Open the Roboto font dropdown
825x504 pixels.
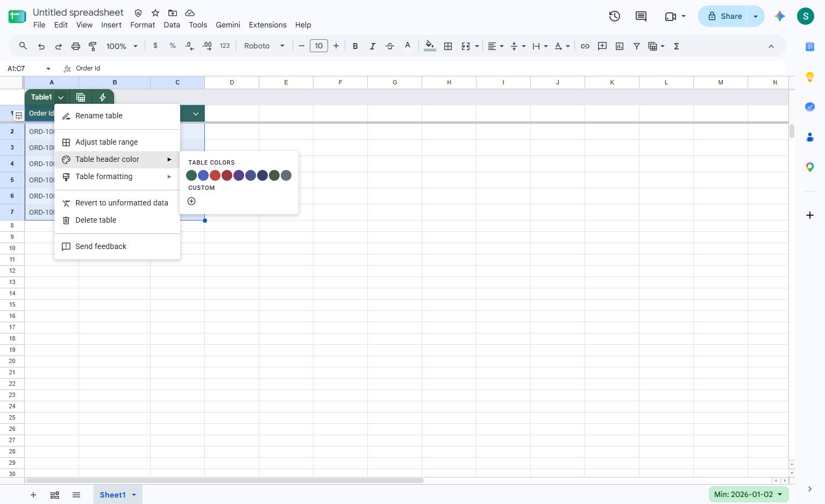(264, 46)
